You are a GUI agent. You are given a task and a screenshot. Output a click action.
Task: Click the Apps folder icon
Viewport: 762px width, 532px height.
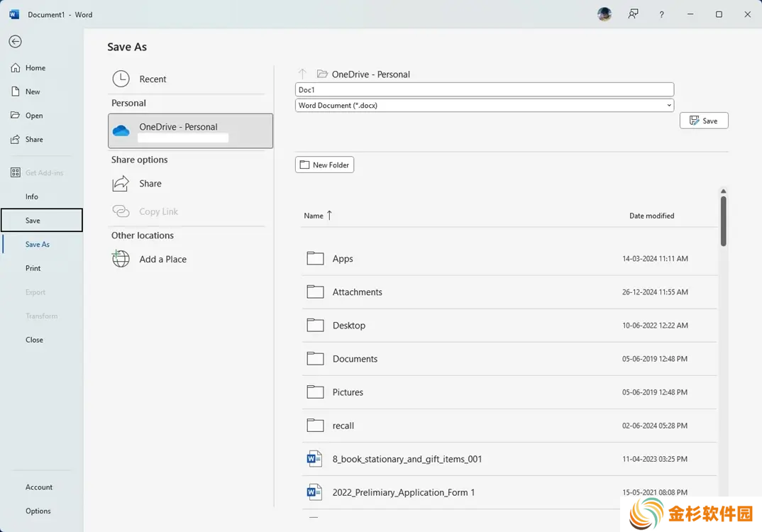click(316, 258)
